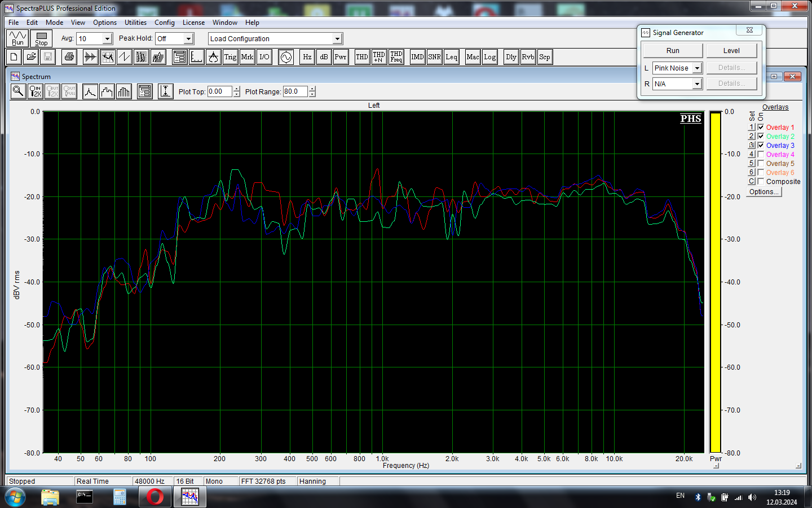Open the Config menu
812x508 pixels.
tap(164, 23)
